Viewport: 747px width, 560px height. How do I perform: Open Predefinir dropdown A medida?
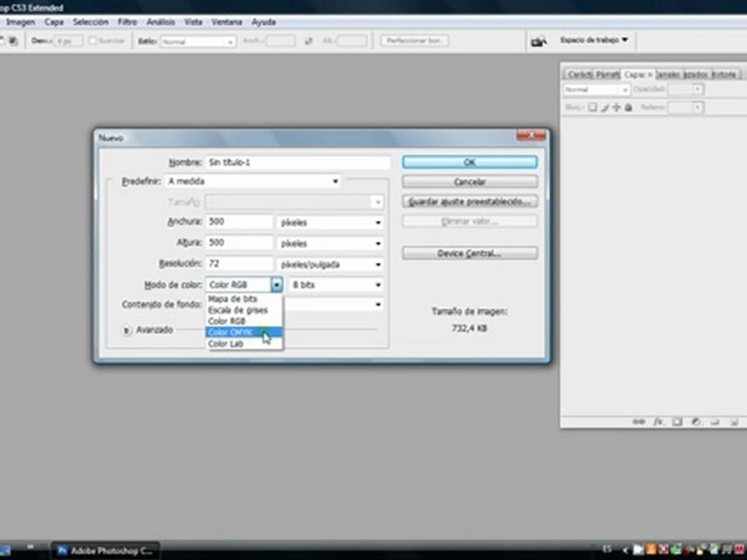[x=252, y=181]
